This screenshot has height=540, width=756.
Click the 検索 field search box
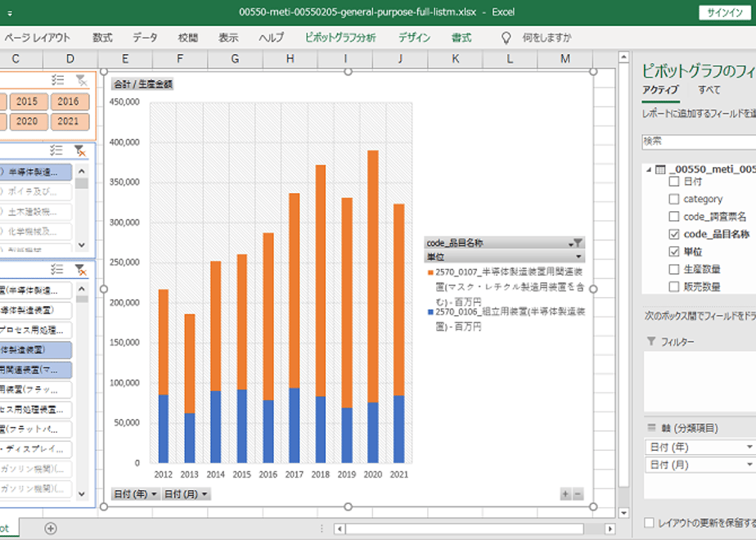click(x=699, y=142)
